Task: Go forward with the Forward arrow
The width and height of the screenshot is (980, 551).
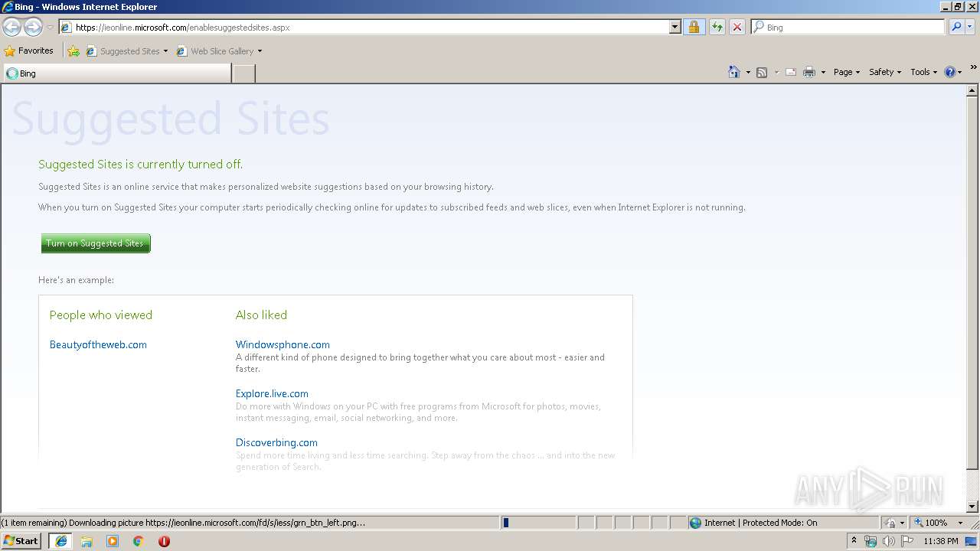Action: coord(33,28)
